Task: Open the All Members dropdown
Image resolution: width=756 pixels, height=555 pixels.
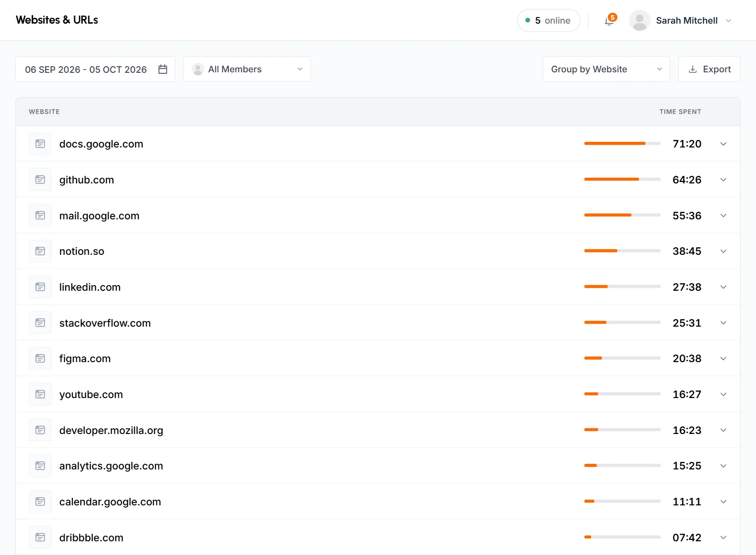Action: pyautogui.click(x=247, y=69)
